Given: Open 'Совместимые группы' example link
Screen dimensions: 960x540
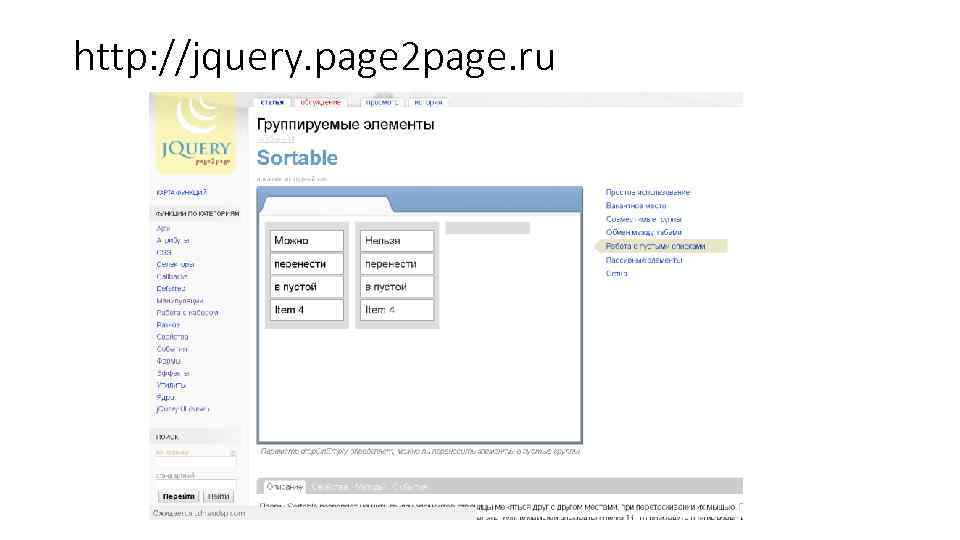Looking at the screenshot, I should [643, 219].
